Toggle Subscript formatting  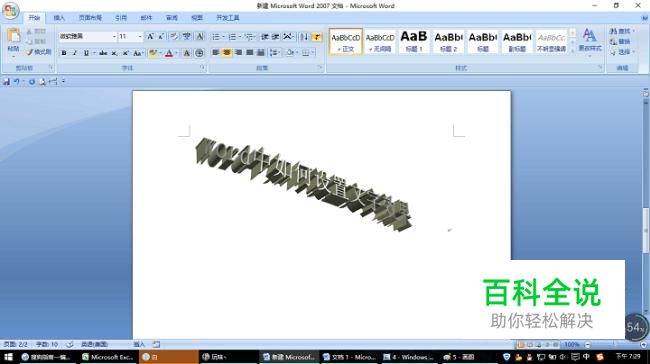[x=114, y=53]
